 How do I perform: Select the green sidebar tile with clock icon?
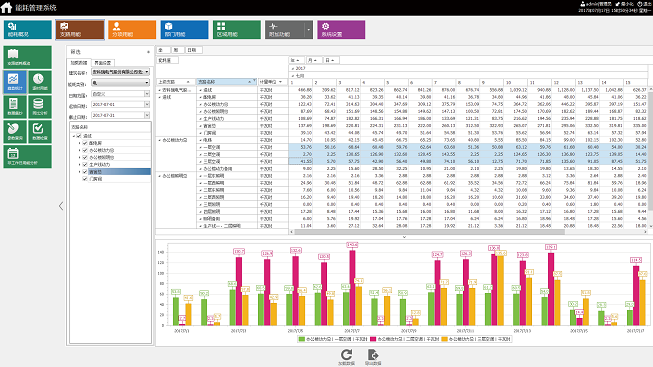[40, 82]
